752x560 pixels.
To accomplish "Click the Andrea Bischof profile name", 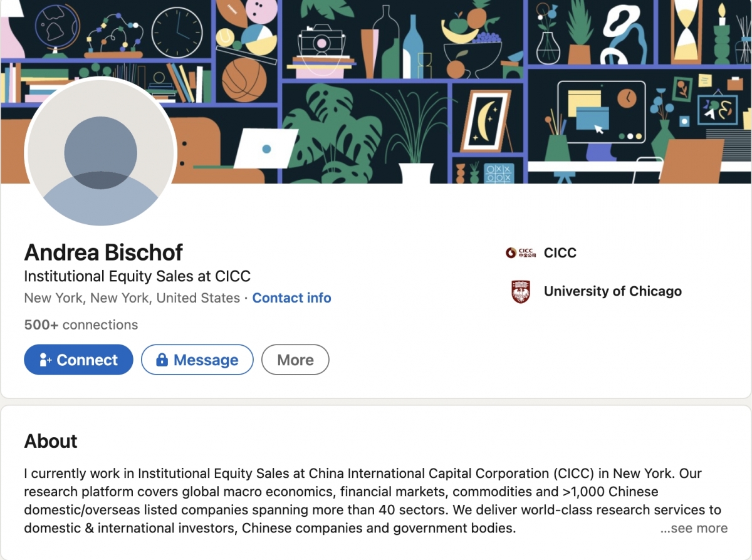I will coord(103,252).
